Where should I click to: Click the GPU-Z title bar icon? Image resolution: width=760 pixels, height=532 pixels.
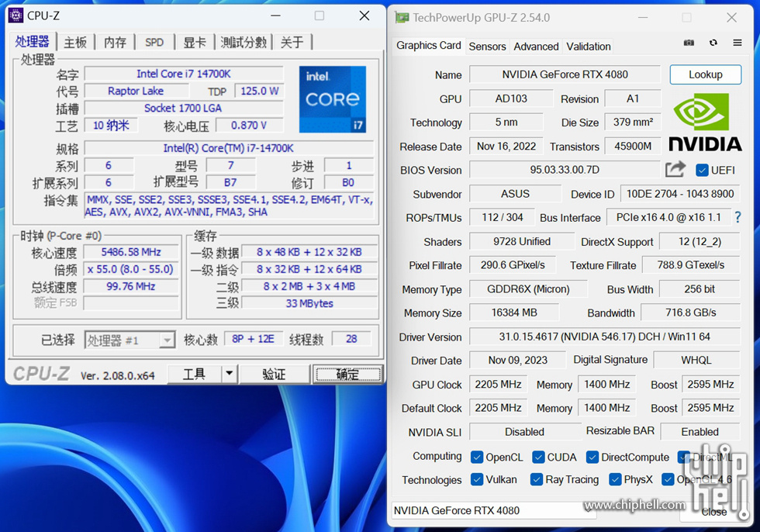coord(402,18)
